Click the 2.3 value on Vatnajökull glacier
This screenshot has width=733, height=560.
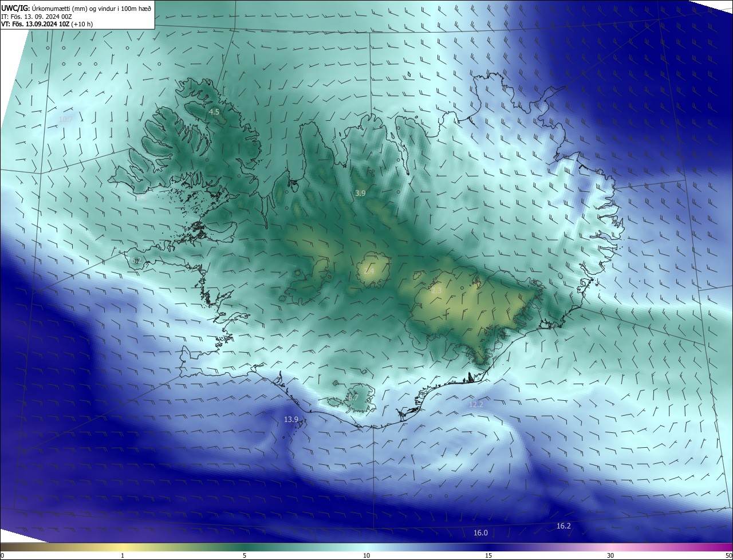pos(436,291)
